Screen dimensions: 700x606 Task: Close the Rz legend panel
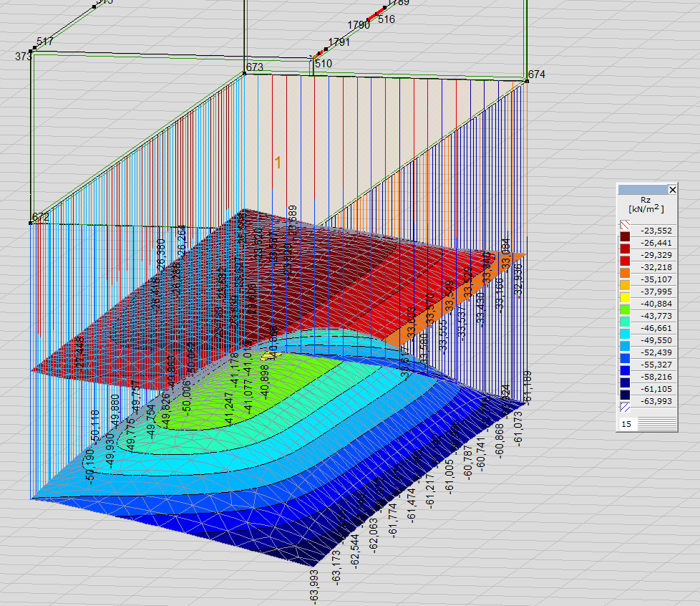point(672,190)
